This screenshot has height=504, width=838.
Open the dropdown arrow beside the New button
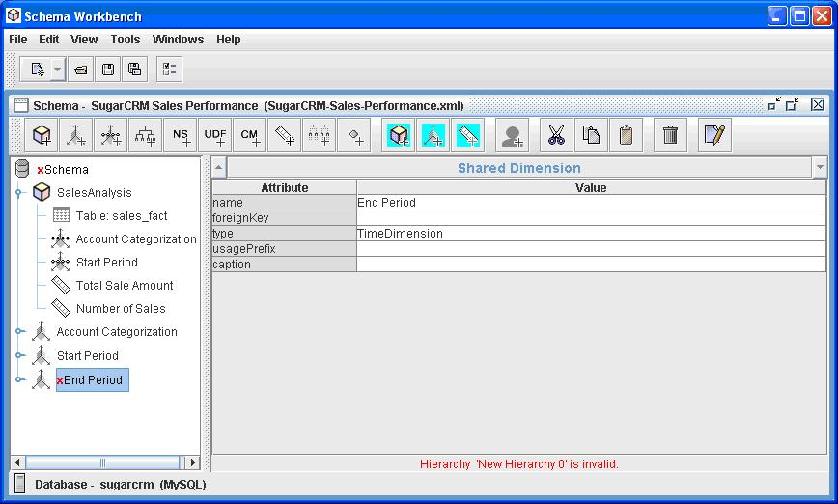(x=58, y=70)
